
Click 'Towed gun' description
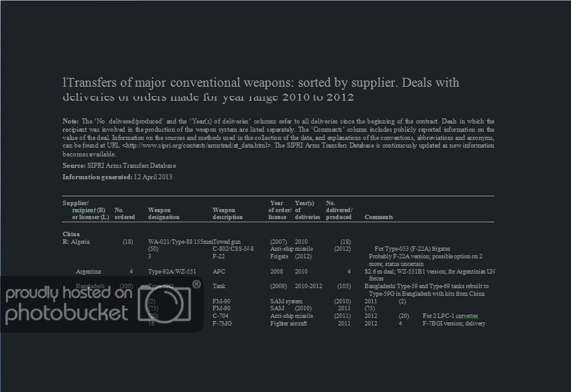pos(227,241)
